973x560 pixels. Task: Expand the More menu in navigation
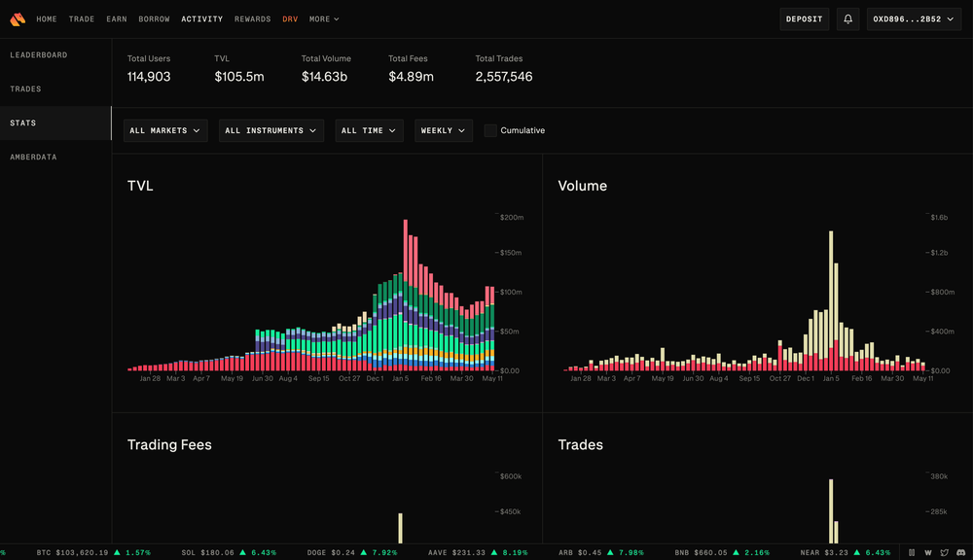[x=324, y=18]
